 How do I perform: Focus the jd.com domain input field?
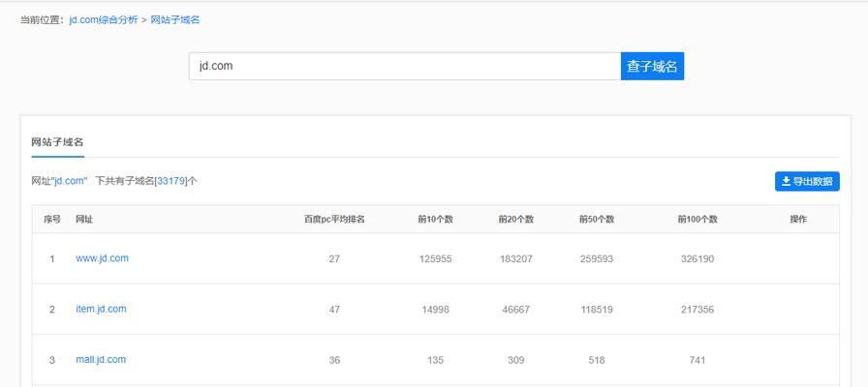(405, 67)
